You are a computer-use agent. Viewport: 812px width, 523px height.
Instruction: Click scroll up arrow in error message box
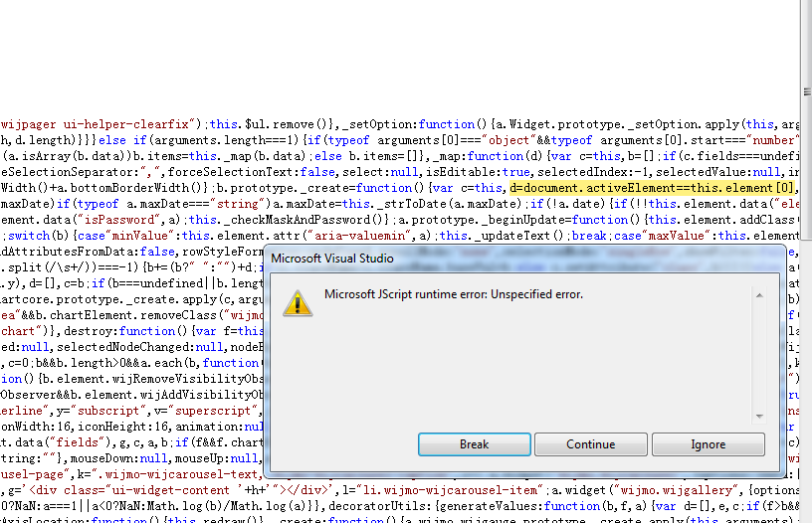759,295
